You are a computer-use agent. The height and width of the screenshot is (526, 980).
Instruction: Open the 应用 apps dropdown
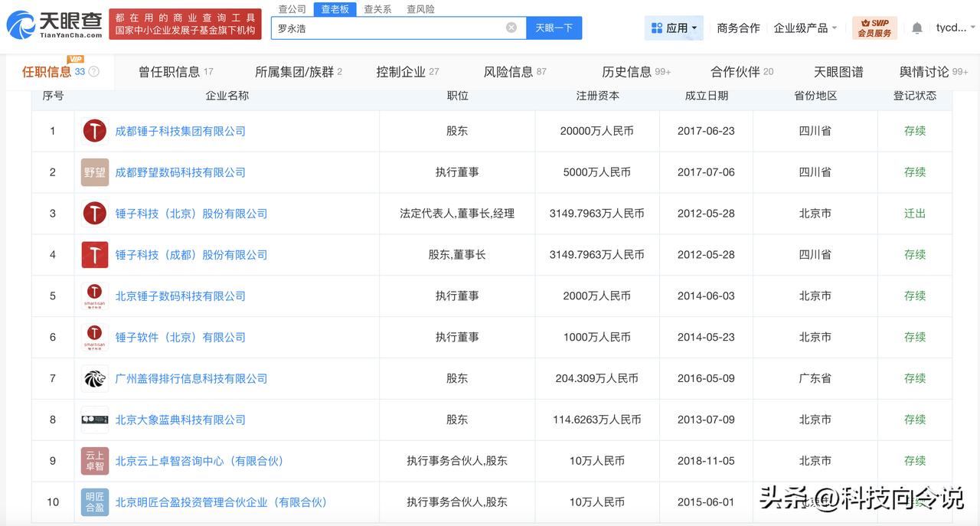tap(674, 28)
